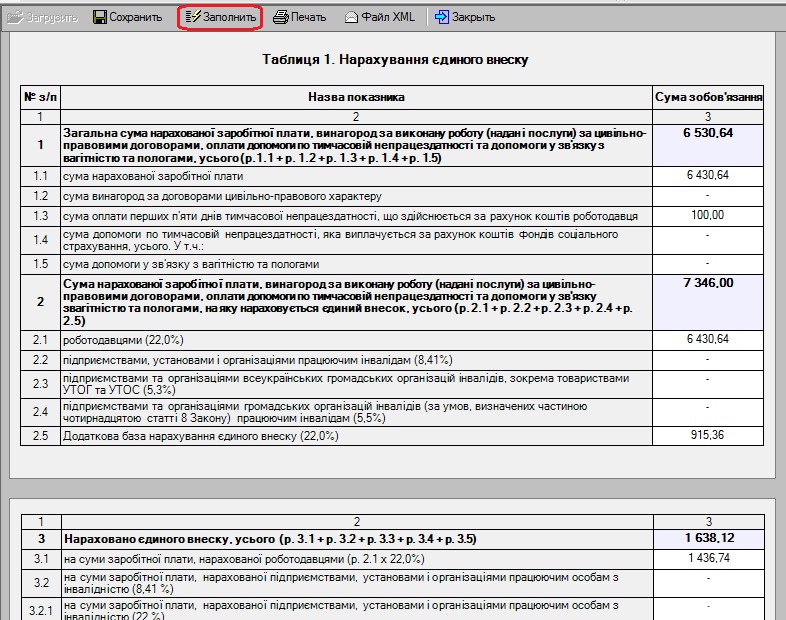Screen dimensions: 786x620
Task: Select the 1 436,74 value in row 3.1
Action: point(708,558)
